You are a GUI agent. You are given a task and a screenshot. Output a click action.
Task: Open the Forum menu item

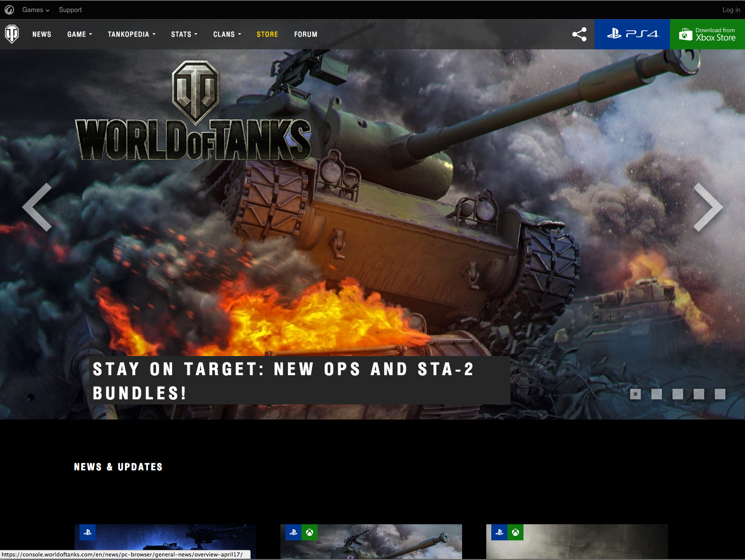click(306, 34)
